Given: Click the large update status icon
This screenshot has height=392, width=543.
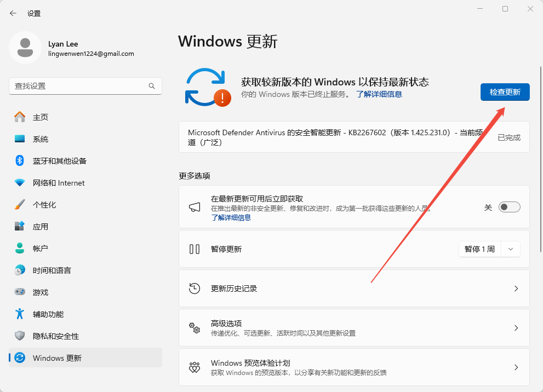Looking at the screenshot, I should point(208,87).
